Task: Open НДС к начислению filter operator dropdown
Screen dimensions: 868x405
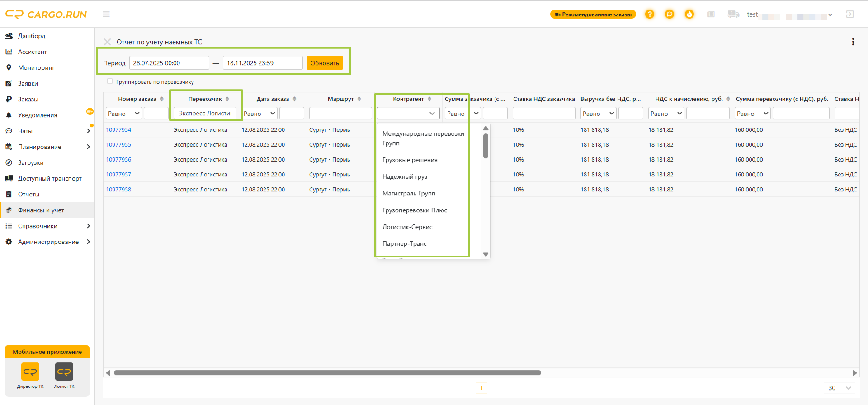Action: 666,113
